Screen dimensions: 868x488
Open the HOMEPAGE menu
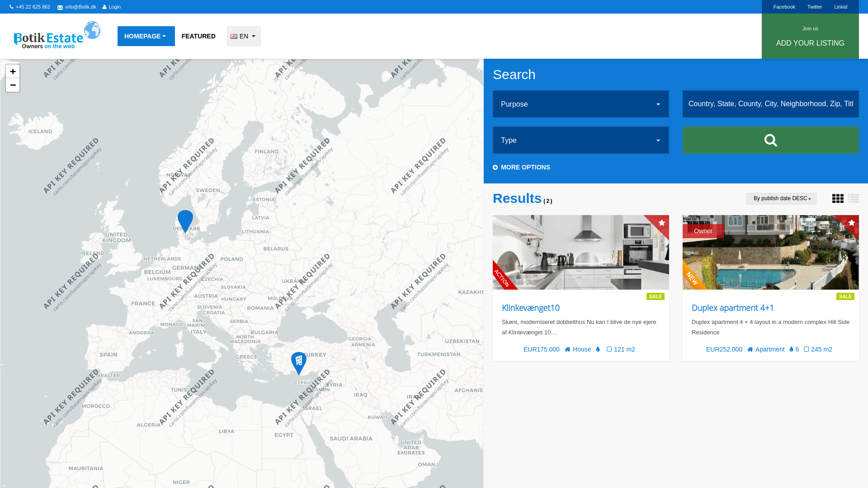point(146,36)
